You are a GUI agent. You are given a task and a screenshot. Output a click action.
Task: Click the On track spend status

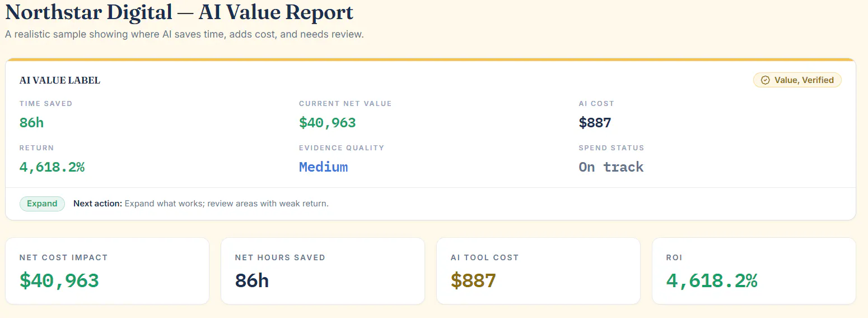pos(611,167)
